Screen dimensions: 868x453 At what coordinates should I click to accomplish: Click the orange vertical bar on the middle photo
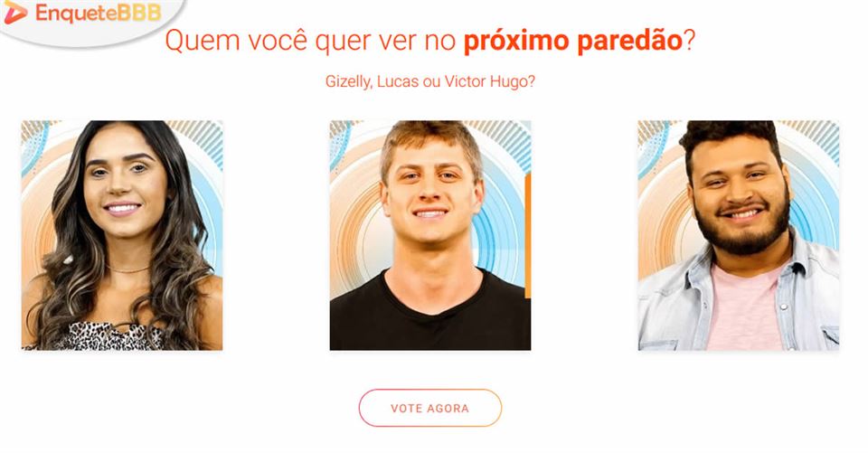[527, 235]
